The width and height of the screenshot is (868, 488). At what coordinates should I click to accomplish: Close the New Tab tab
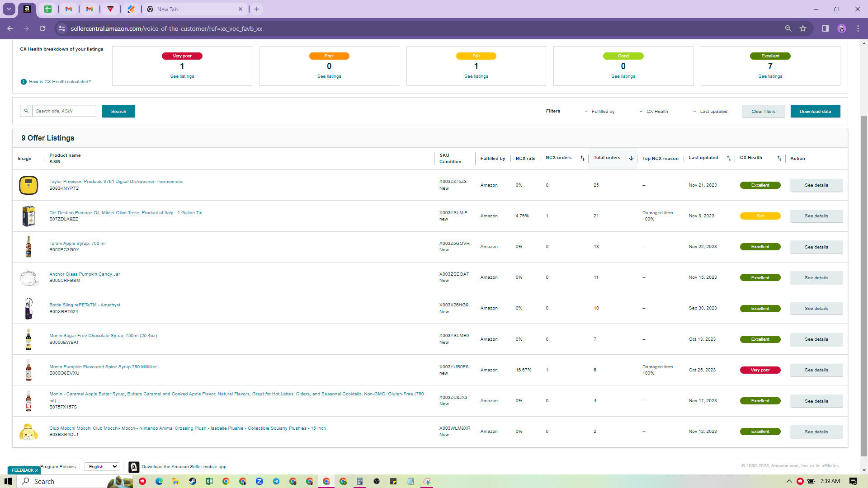click(241, 9)
